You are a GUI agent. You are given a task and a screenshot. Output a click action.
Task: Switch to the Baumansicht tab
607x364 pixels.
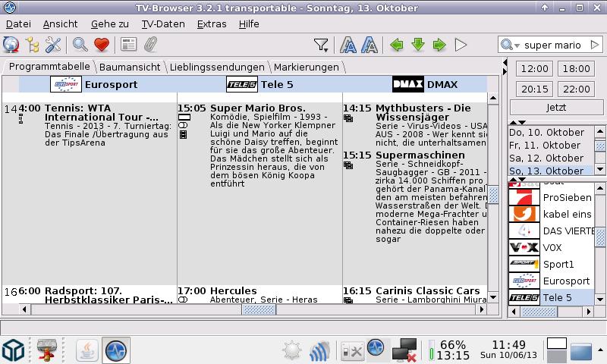pyautogui.click(x=129, y=67)
